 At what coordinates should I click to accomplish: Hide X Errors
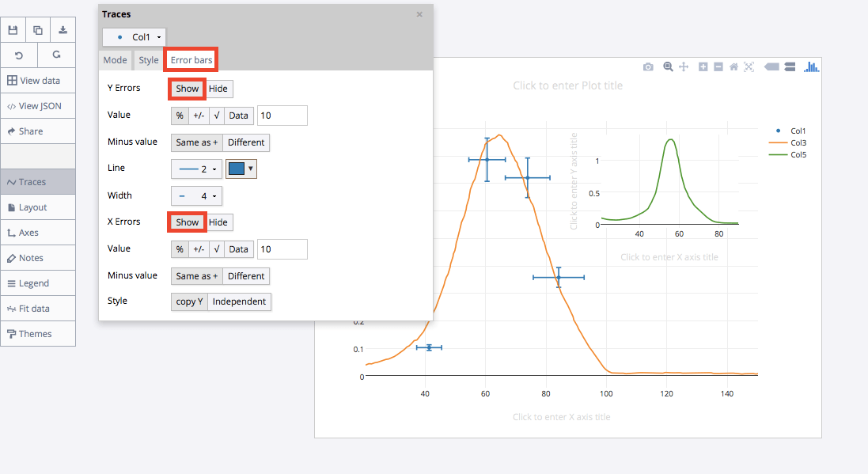(x=218, y=222)
